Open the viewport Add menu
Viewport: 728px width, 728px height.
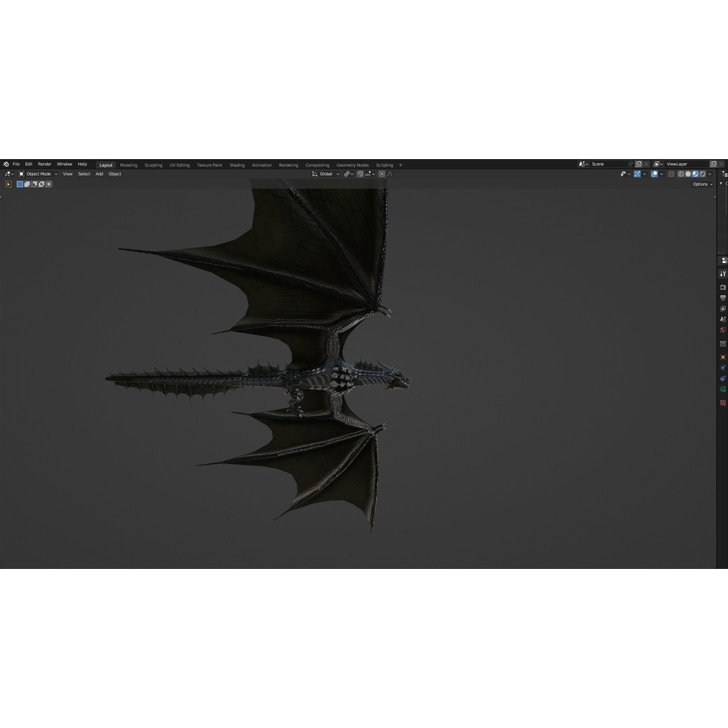pyautogui.click(x=99, y=174)
